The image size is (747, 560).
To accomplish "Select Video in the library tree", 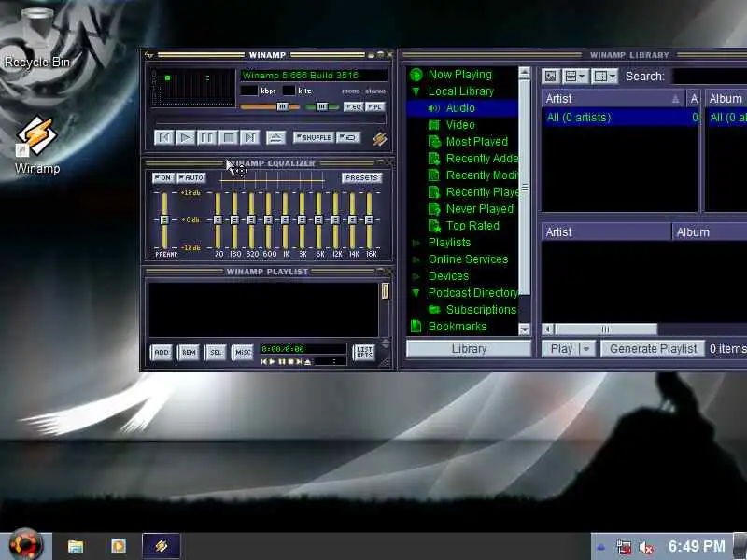I will [x=460, y=125].
